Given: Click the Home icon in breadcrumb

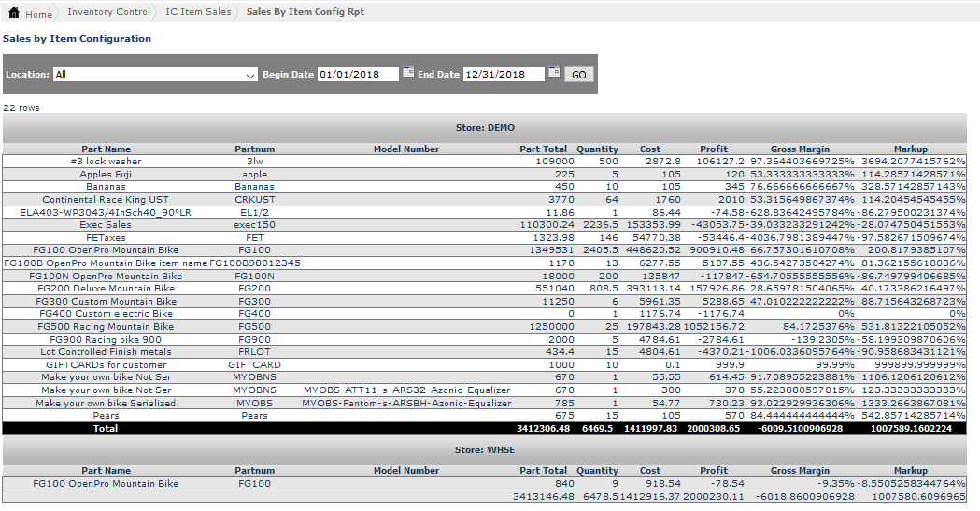Looking at the screenshot, I should click(x=13, y=13).
